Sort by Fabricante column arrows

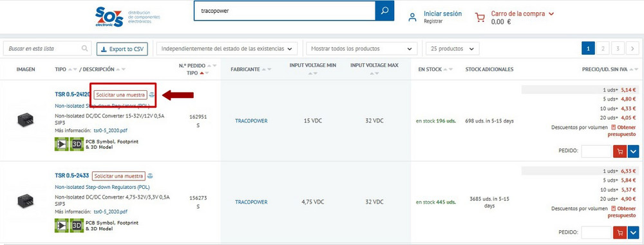click(x=267, y=70)
